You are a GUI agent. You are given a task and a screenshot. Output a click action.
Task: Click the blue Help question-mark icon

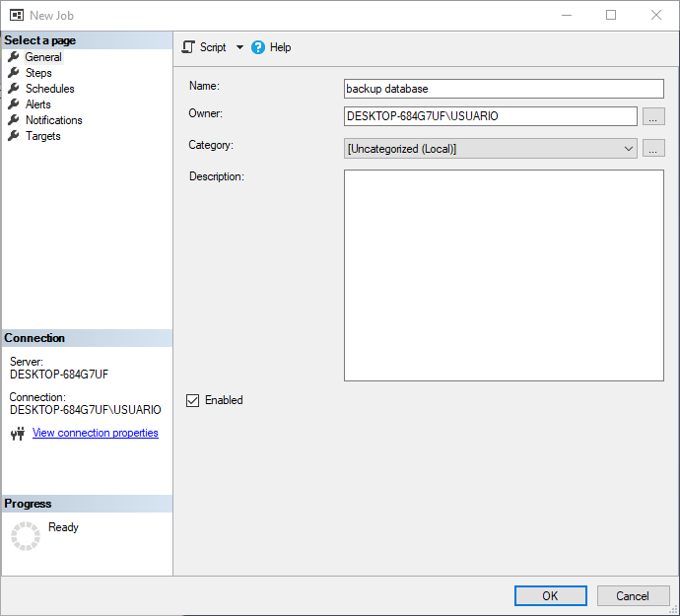(x=258, y=47)
